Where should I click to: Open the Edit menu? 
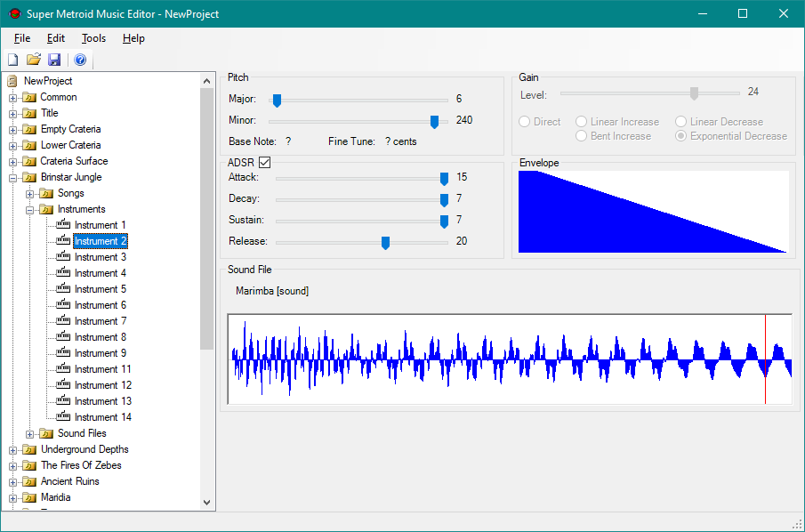pyautogui.click(x=56, y=38)
